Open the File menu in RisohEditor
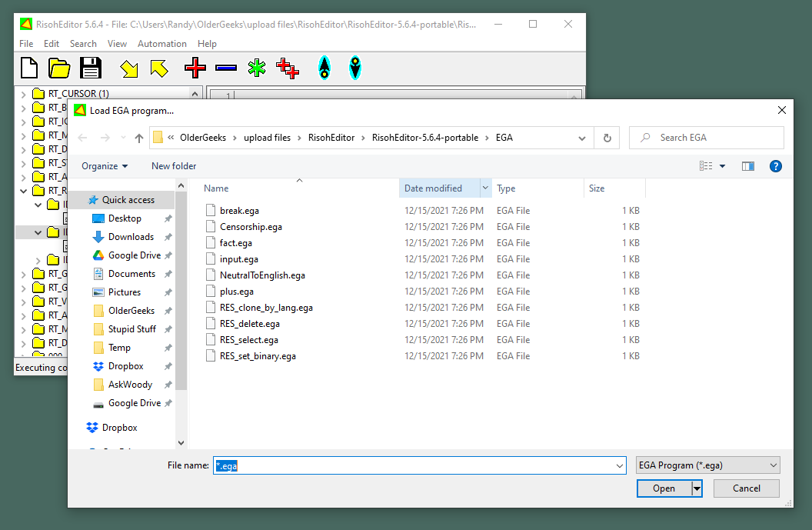The image size is (812, 530). tap(26, 44)
